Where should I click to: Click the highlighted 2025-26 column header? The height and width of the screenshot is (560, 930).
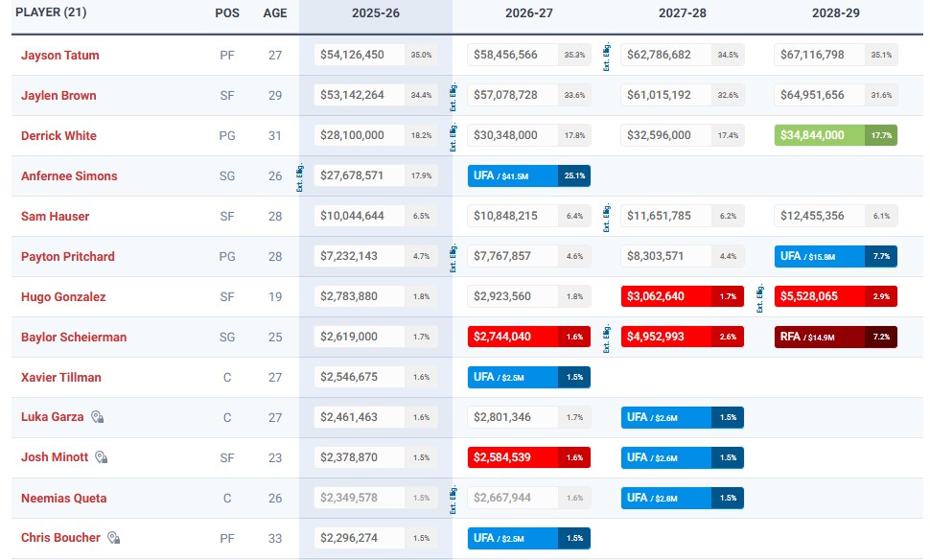376,14
